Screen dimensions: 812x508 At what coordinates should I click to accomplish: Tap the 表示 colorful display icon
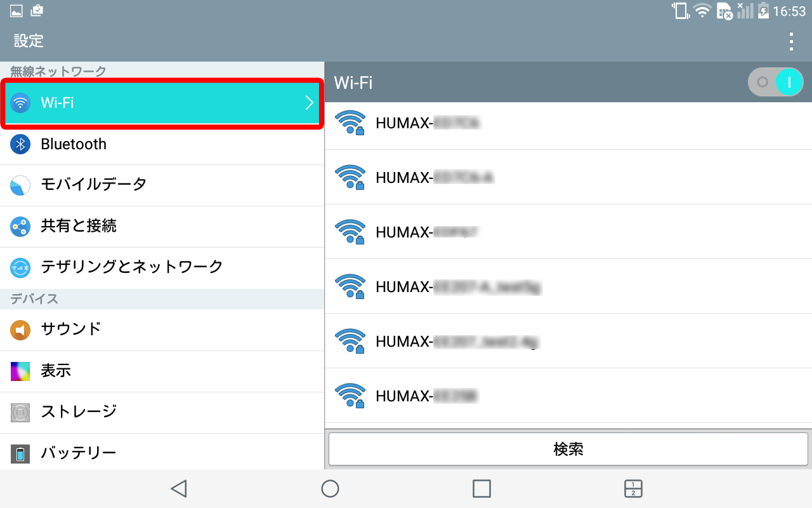coord(20,371)
